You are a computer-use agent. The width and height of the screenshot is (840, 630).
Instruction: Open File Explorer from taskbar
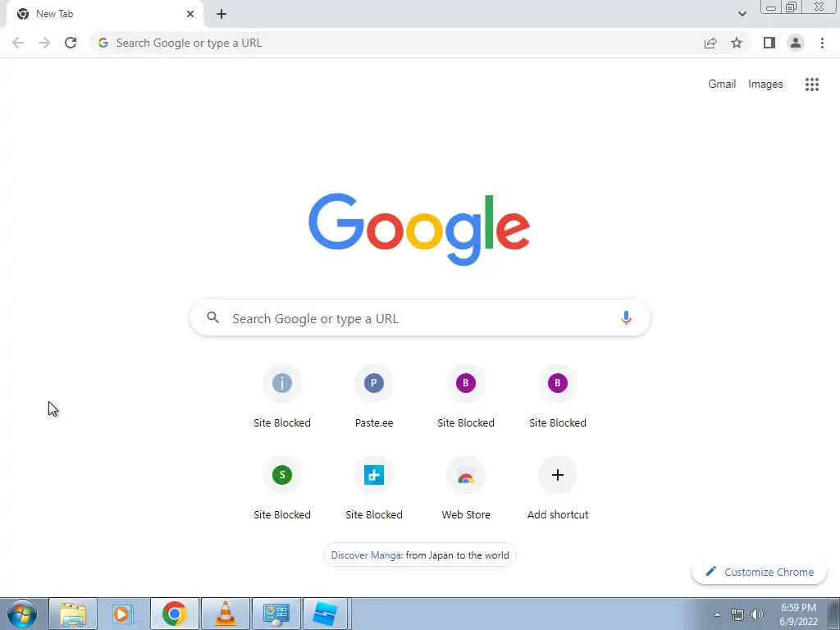pos(73,614)
